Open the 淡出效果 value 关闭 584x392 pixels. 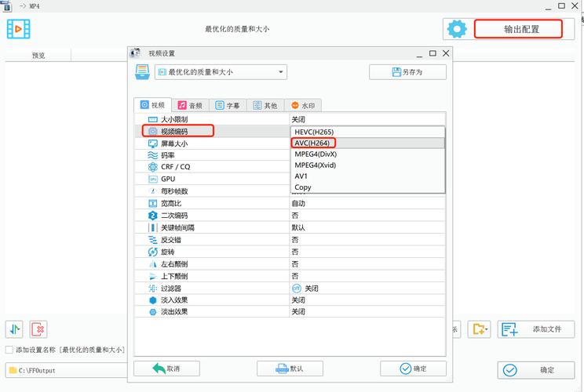point(367,312)
